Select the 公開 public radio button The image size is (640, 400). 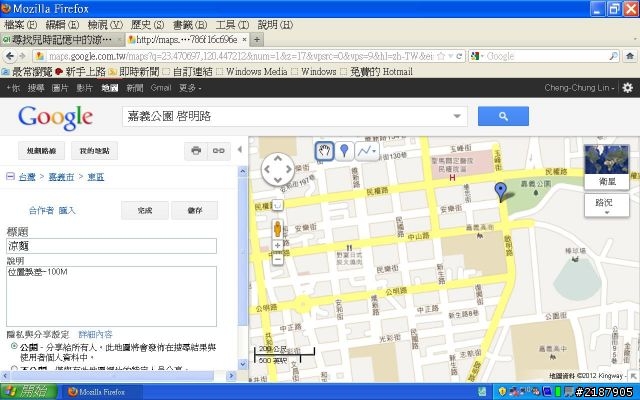[x=14, y=346]
